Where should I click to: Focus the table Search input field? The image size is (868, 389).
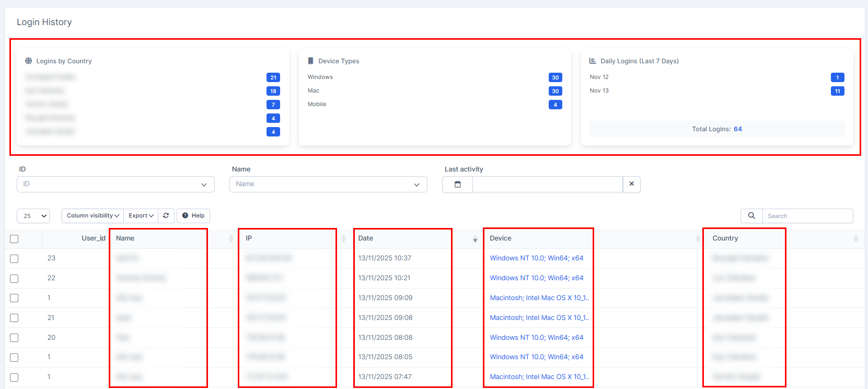pyautogui.click(x=807, y=216)
